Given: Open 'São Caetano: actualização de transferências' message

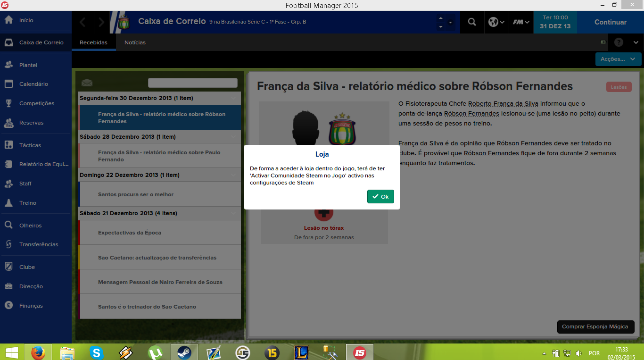Looking at the screenshot, I should (x=160, y=258).
